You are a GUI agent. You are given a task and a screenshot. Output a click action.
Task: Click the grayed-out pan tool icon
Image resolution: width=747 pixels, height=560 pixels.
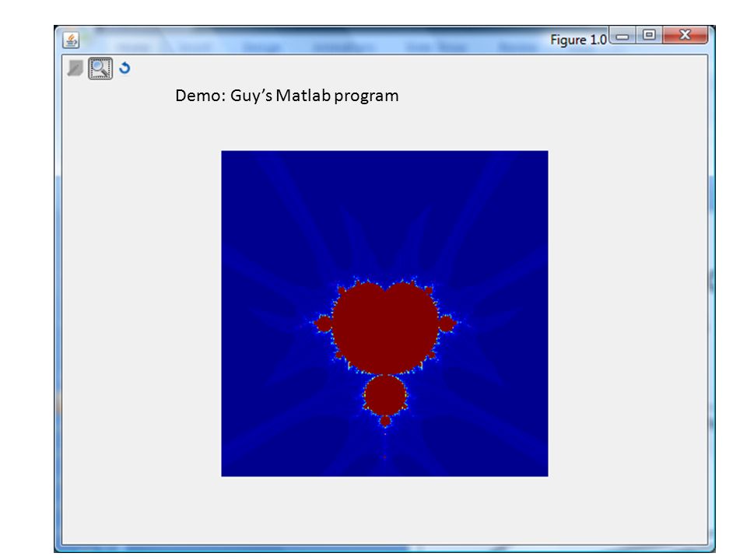click(75, 68)
